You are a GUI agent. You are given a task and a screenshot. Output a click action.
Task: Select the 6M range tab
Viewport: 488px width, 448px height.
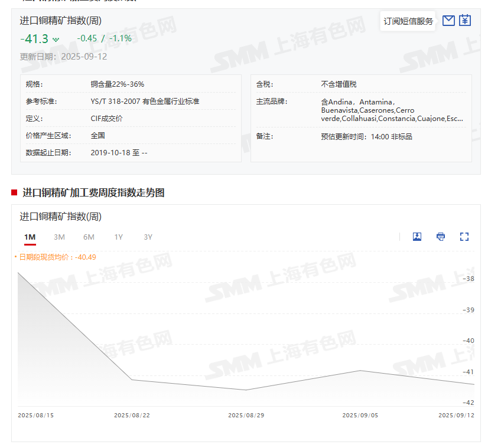[89, 237]
